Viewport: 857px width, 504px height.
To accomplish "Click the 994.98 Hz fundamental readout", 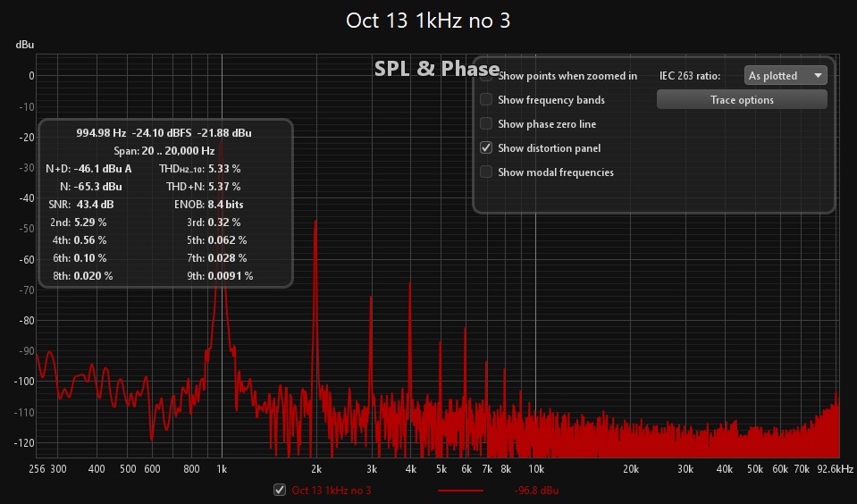I will (101, 133).
